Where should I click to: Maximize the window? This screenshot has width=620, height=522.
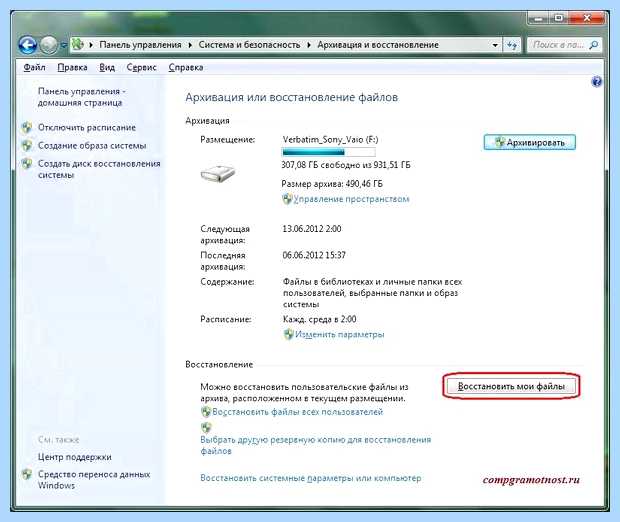pos(559,18)
